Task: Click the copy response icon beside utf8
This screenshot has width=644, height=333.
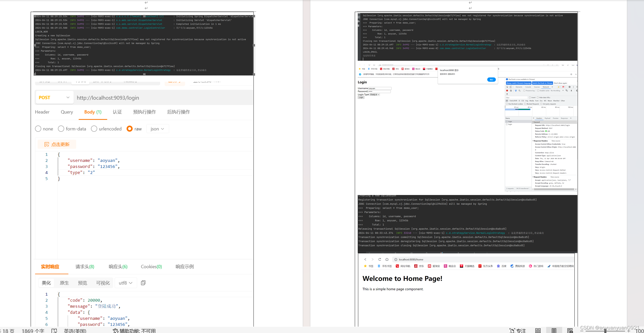Action: (143, 283)
